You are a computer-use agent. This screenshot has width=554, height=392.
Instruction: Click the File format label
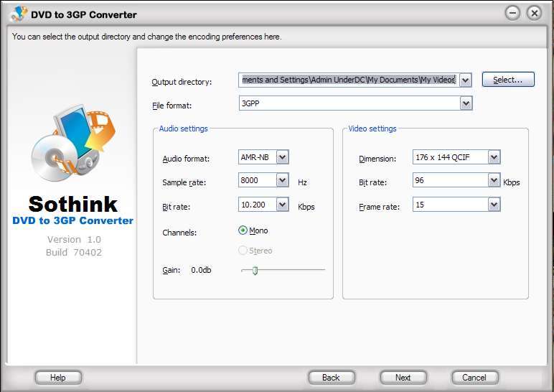coord(172,106)
